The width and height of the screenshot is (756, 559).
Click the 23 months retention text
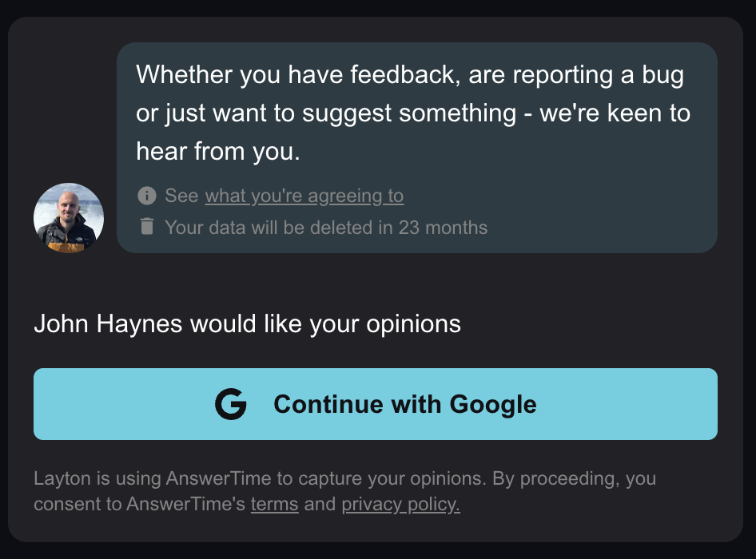tap(443, 228)
